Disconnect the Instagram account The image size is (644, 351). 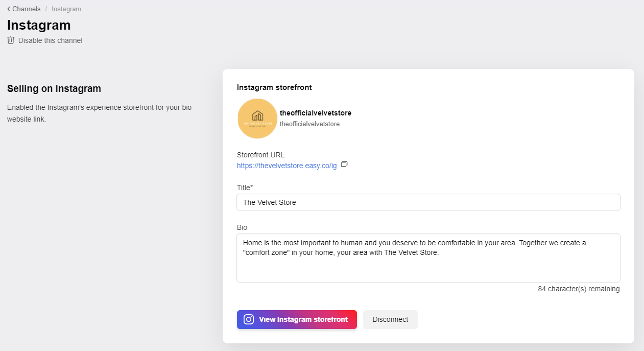390,319
